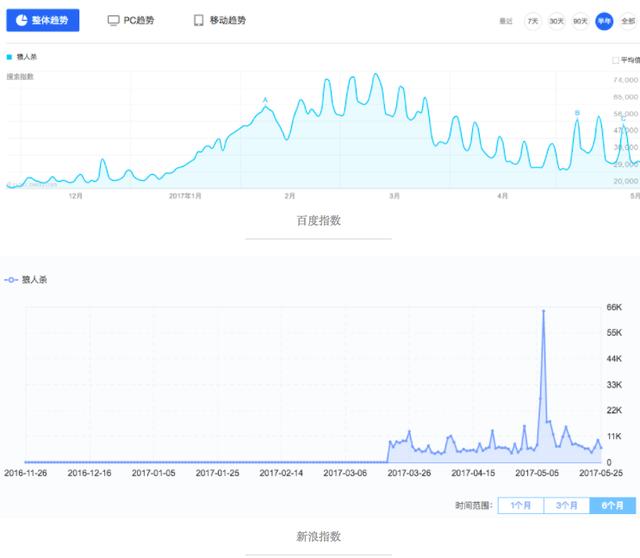This screenshot has width=640, height=558.
Task: Click the tablet icon beside 移动趋势
Action: click(x=198, y=20)
